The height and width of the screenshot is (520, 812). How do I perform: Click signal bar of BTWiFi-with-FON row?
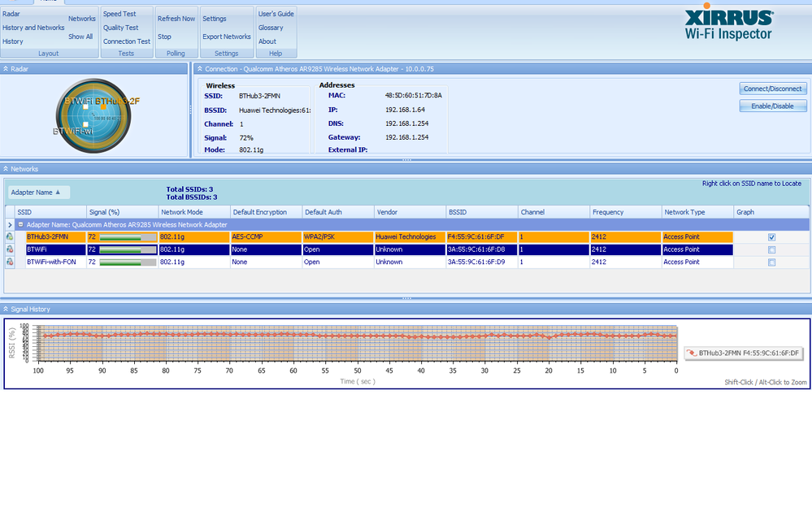128,262
